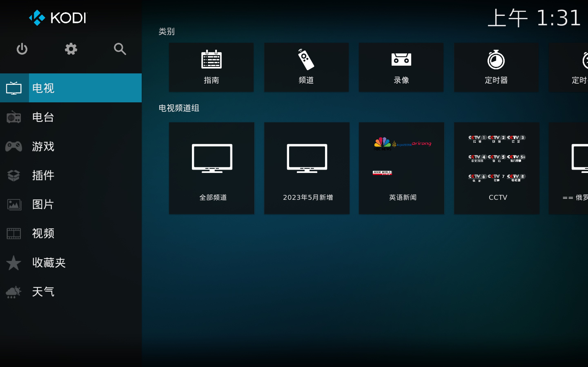Open the 定时器 timer tile
Image resolution: width=588 pixels, height=367 pixels.
pyautogui.click(x=496, y=67)
